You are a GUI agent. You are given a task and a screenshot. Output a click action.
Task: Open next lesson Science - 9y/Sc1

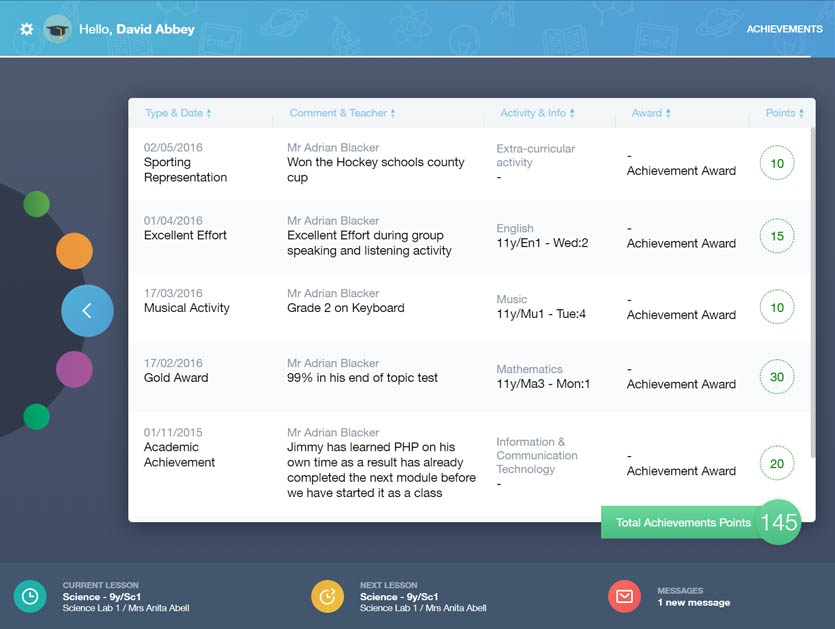coord(399,597)
